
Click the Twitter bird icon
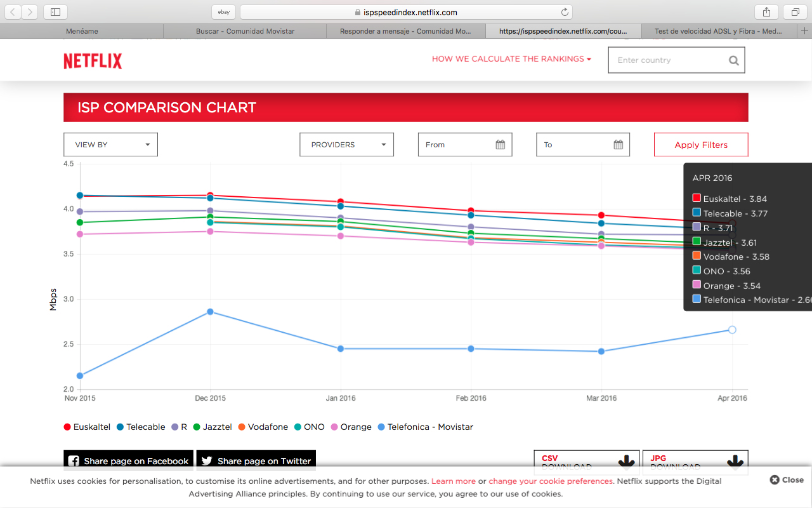pyautogui.click(x=207, y=461)
